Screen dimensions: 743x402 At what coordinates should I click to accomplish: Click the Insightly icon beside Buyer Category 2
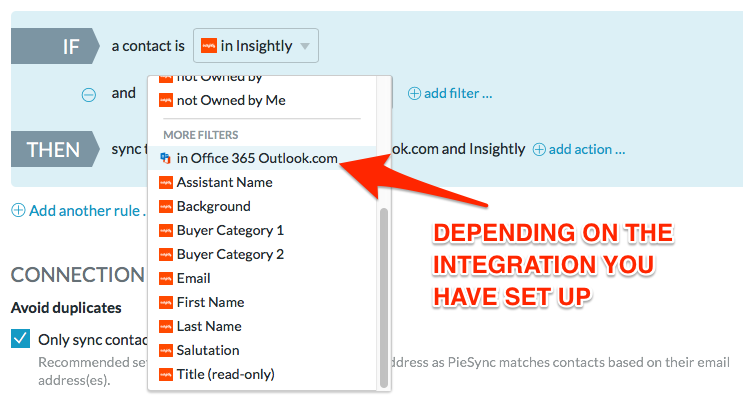pyautogui.click(x=165, y=255)
